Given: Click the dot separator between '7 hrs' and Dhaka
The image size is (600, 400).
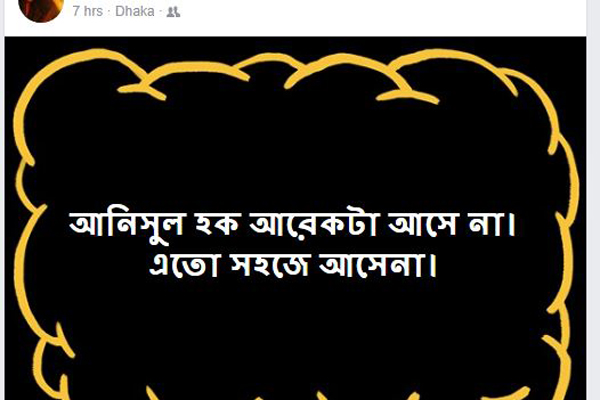Looking at the screenshot, I should (x=109, y=12).
